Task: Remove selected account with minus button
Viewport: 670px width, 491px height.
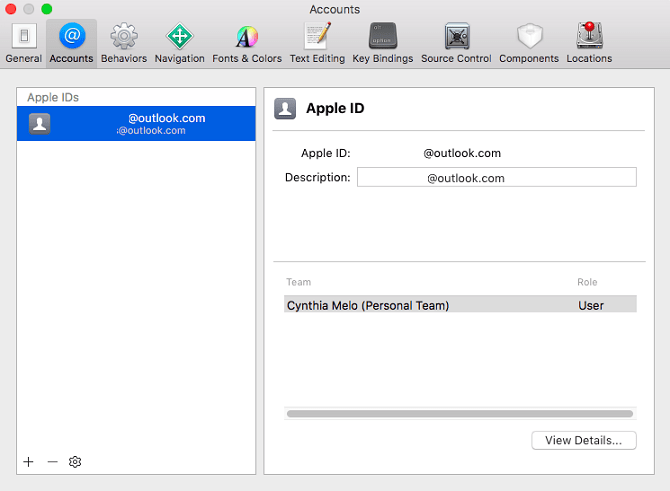Action: pyautogui.click(x=53, y=462)
